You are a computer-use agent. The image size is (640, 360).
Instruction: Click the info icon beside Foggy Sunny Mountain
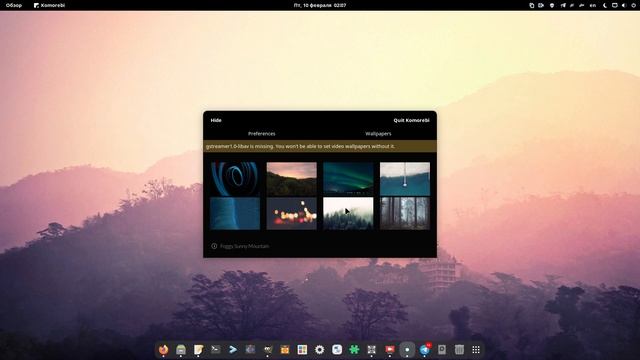point(214,246)
